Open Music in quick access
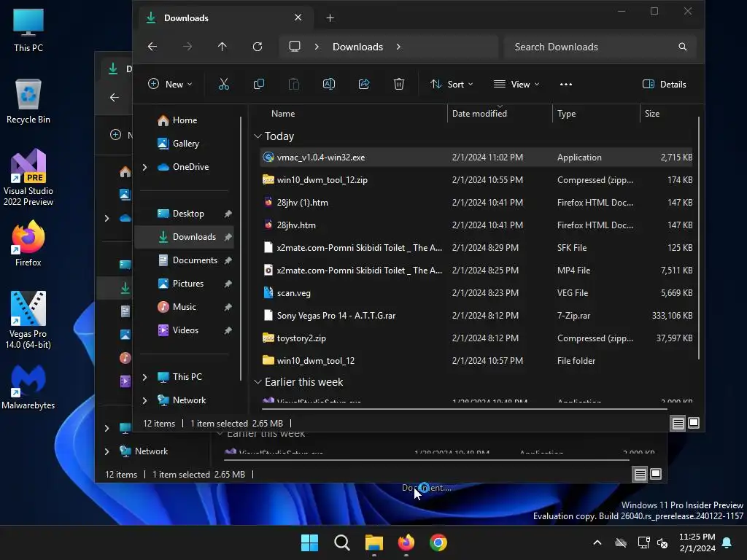This screenshot has height=560, width=747. 186,307
